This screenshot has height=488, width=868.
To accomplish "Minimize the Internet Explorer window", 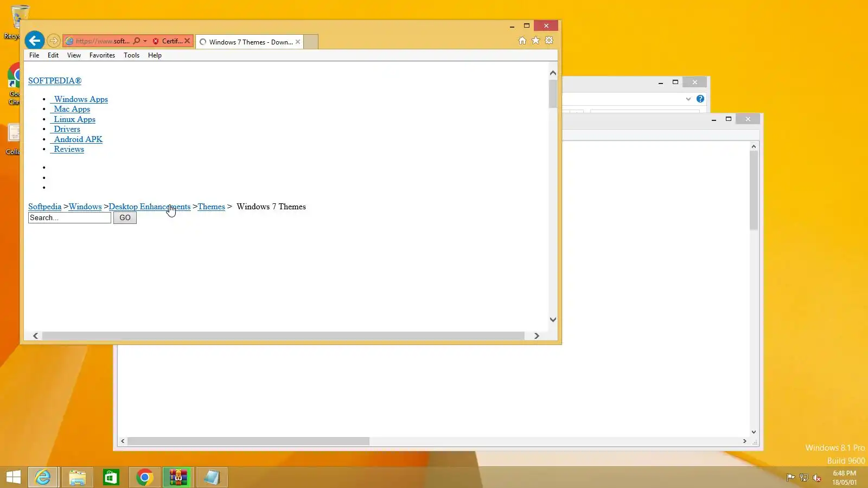I will [x=512, y=25].
